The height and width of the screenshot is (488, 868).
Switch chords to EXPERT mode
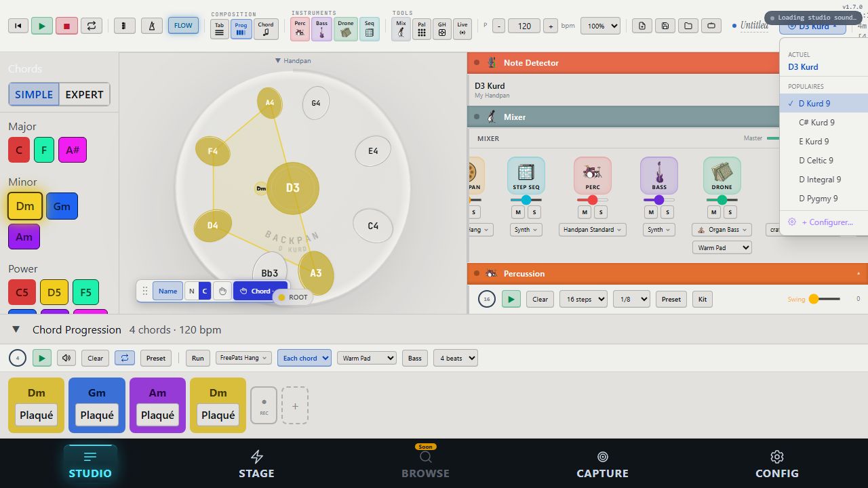point(84,94)
